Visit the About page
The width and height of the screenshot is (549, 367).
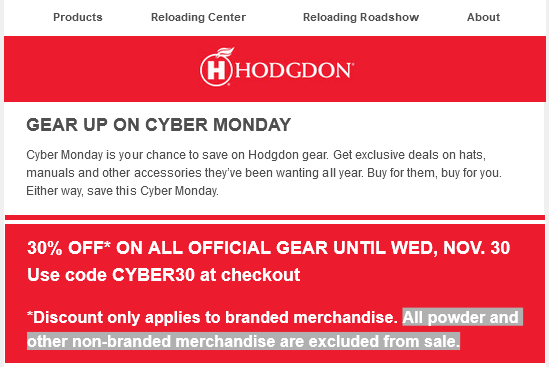[483, 17]
